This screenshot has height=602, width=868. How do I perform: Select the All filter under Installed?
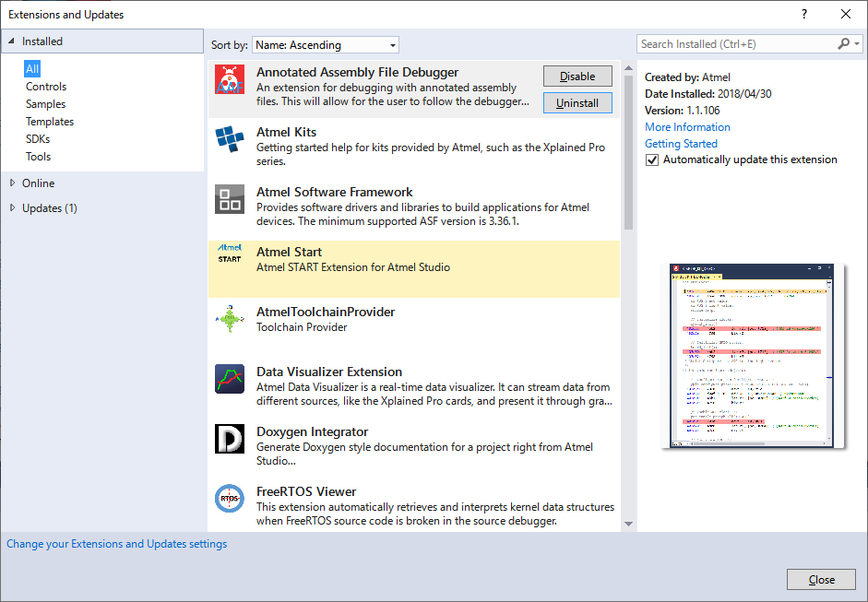(32, 68)
